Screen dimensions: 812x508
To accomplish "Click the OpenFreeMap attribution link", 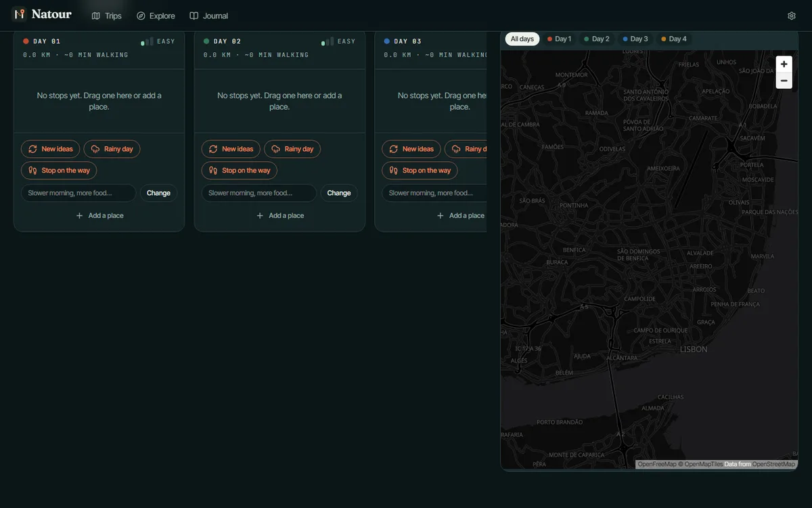I will pos(657,464).
